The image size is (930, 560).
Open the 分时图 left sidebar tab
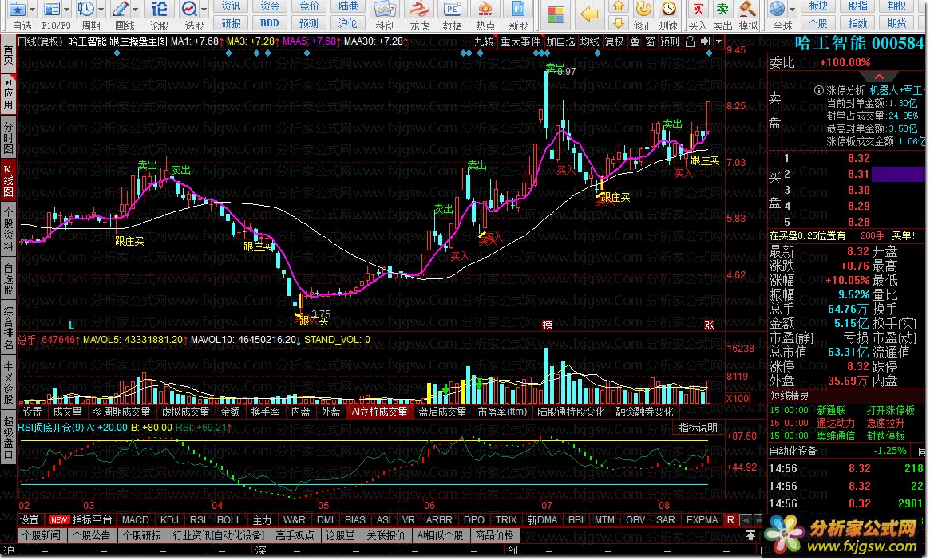coord(8,138)
